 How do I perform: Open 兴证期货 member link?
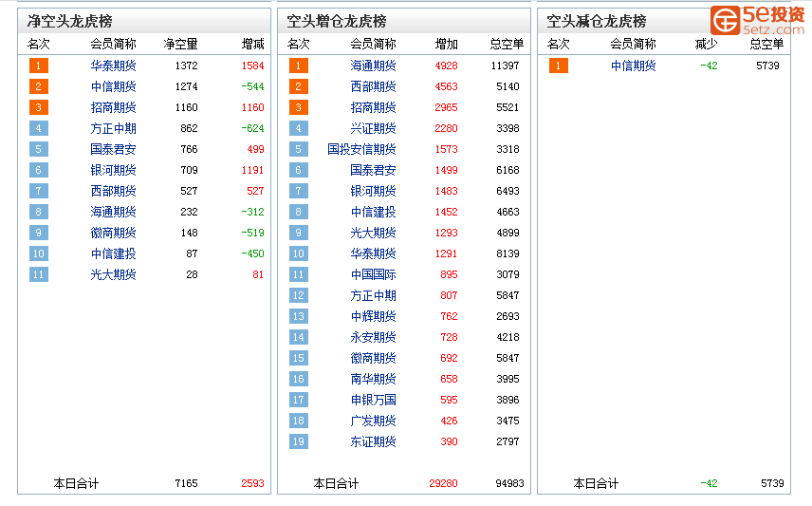coord(373,128)
